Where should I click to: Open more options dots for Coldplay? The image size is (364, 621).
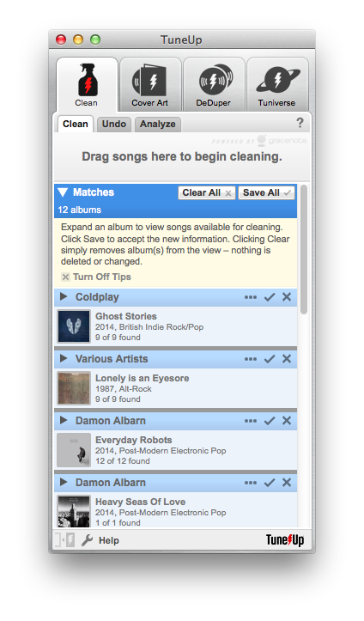[251, 297]
